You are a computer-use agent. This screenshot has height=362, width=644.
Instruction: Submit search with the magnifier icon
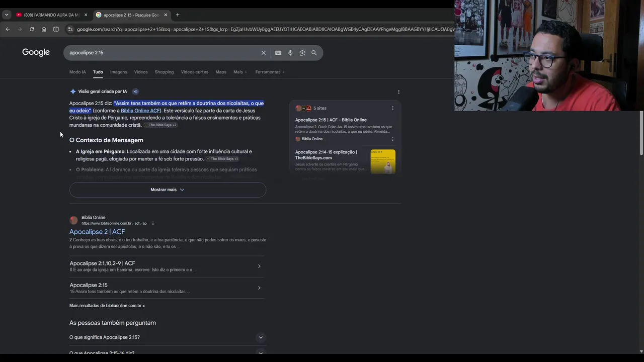tap(314, 53)
